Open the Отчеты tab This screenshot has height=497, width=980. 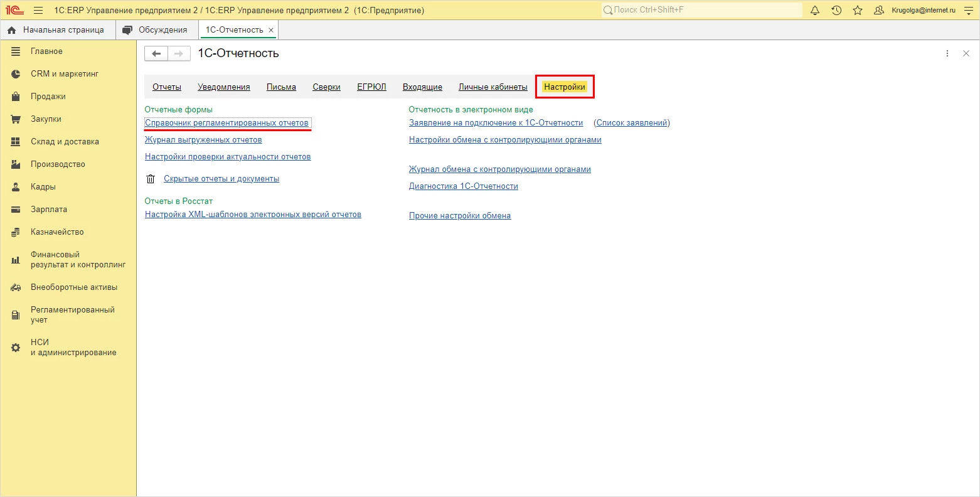(x=167, y=87)
